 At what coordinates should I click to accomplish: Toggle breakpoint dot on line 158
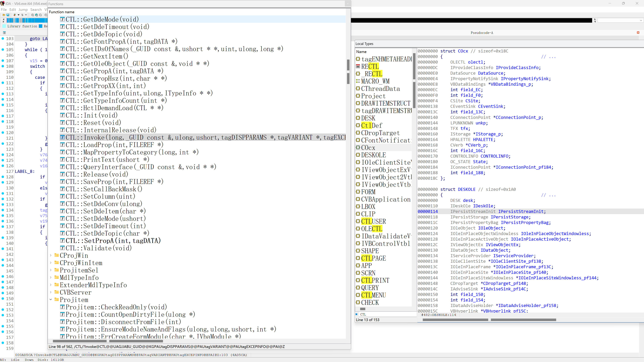[3, 343]
